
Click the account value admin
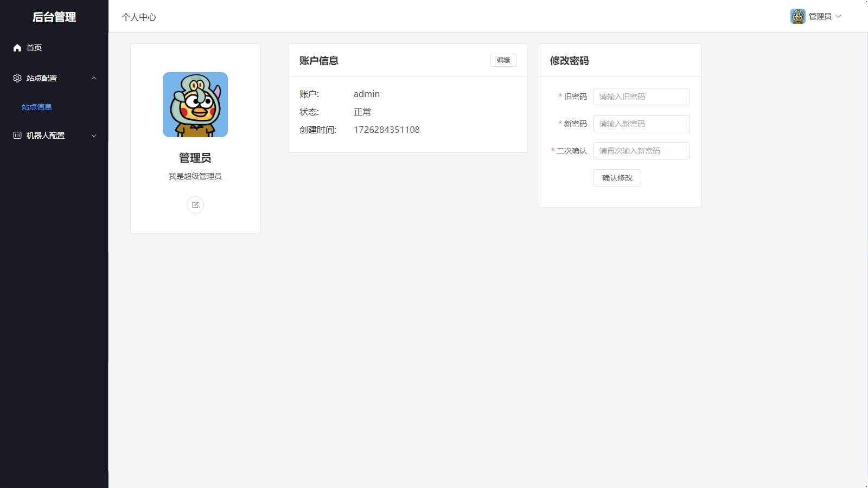pyautogui.click(x=367, y=94)
